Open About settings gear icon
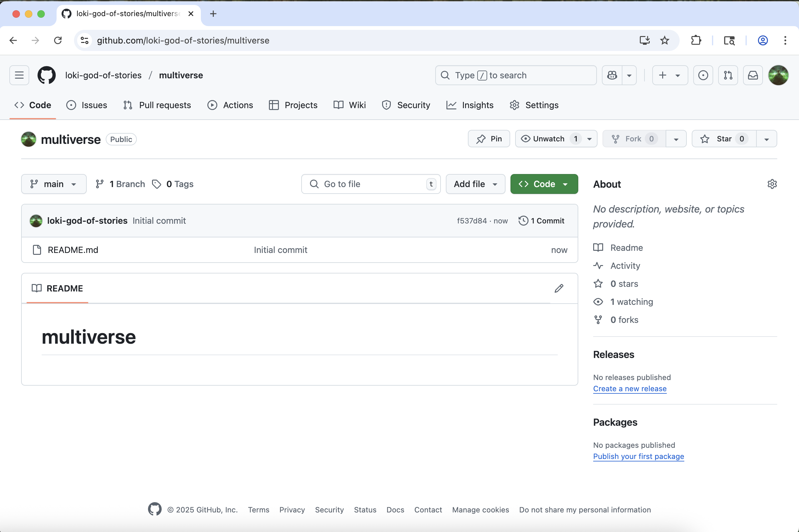799x532 pixels. (772, 184)
